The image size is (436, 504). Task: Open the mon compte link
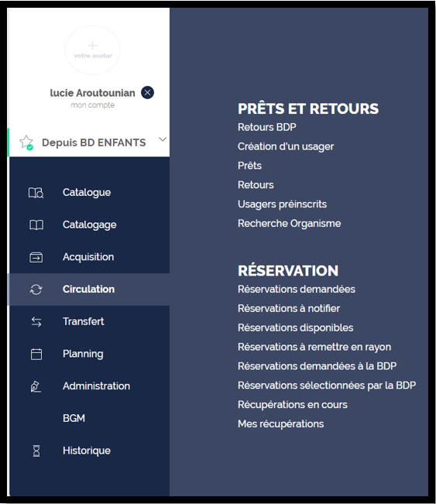[93, 105]
